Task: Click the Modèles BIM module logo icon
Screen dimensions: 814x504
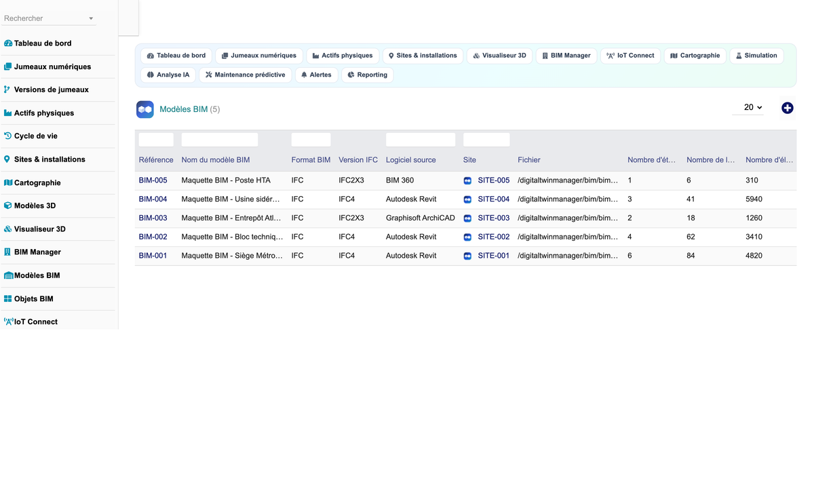Action: [145, 109]
